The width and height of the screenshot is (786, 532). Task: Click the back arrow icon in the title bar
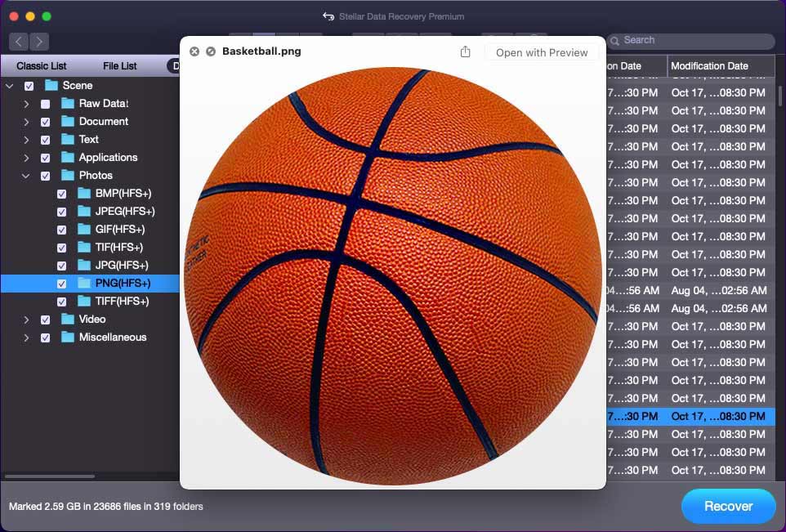tap(328, 16)
